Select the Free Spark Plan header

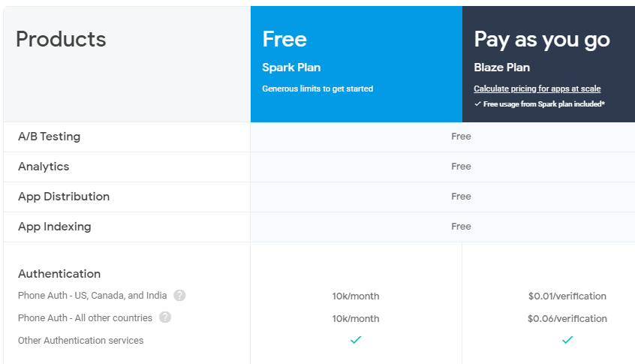click(357, 64)
